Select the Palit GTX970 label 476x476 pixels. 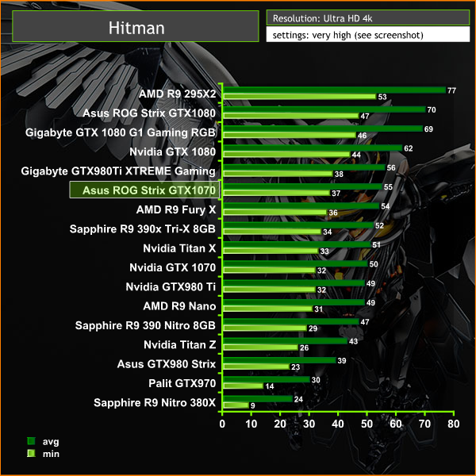pyautogui.click(x=182, y=383)
